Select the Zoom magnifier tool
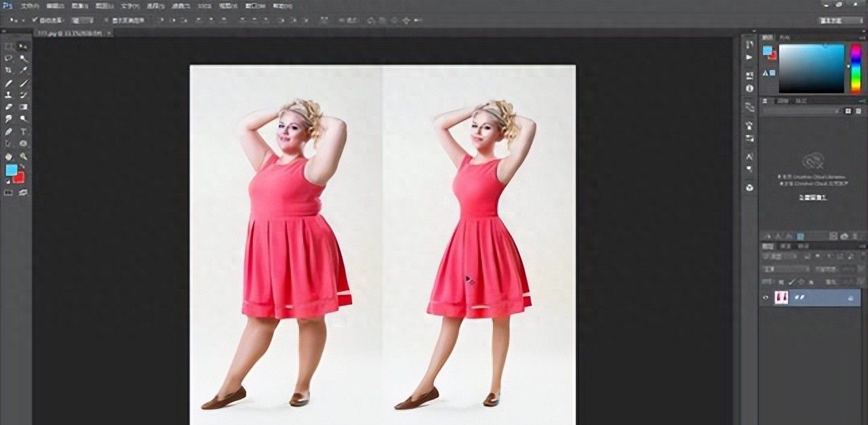The height and width of the screenshot is (425, 868). point(24,157)
